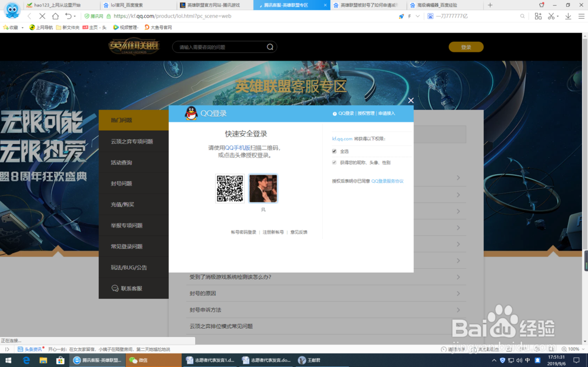Open the dropdown next to the scissors tool
This screenshot has width=588, height=367.
tap(557, 16)
